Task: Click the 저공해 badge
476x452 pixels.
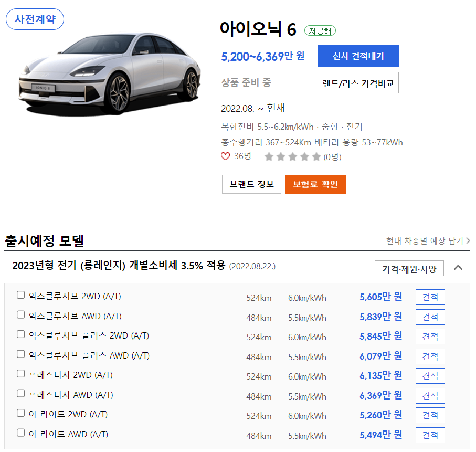Action: coord(320,30)
